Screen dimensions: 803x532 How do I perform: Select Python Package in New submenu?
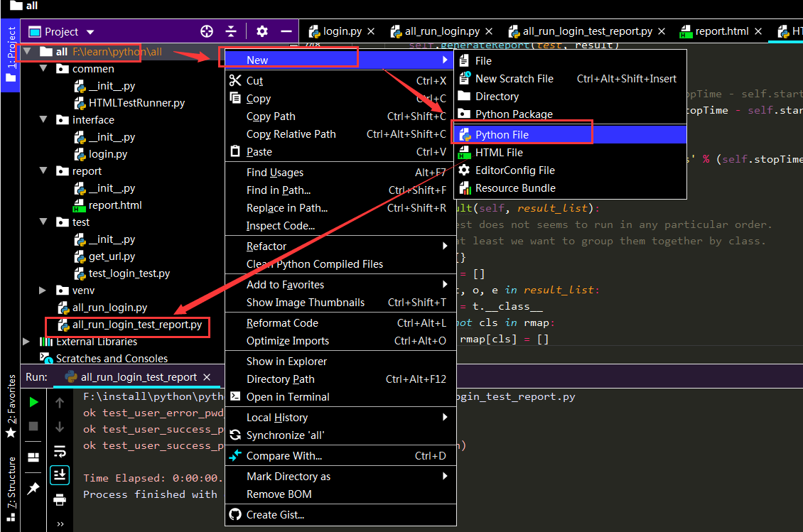click(571, 114)
